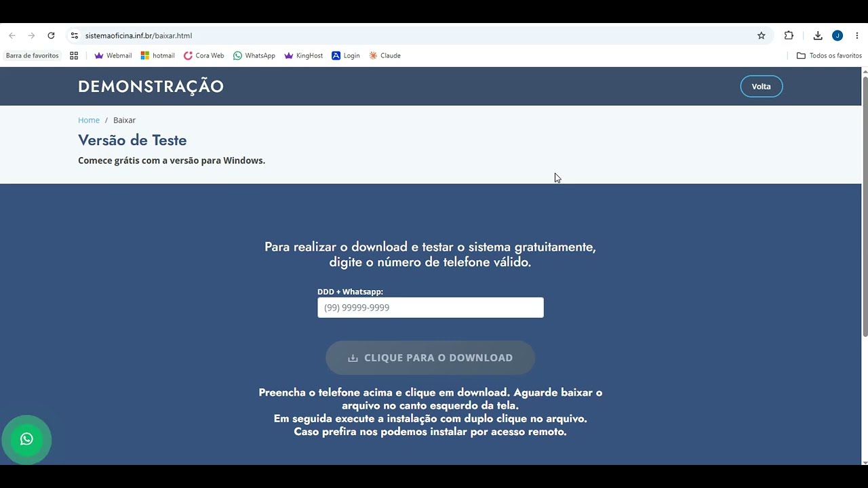Open the floating green WhatsApp chat icon
The width and height of the screenshot is (868, 488).
click(26, 439)
